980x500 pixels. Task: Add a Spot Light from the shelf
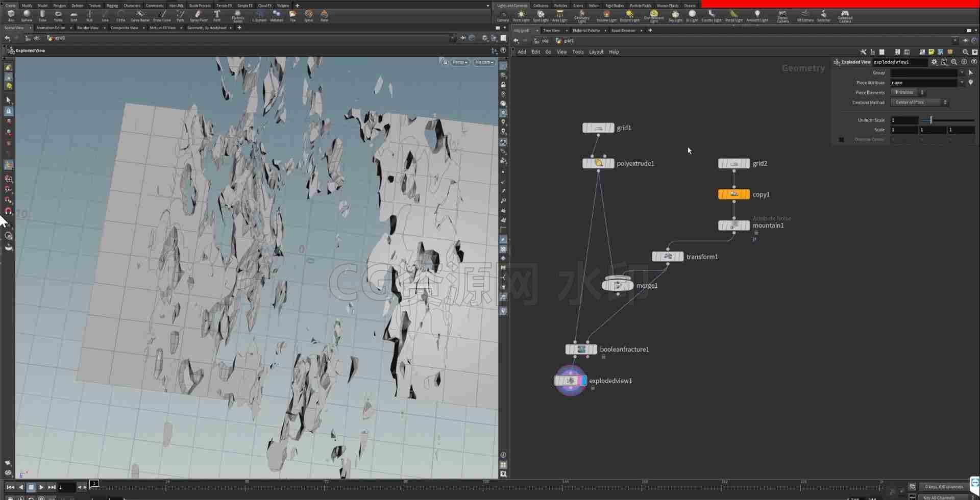(x=541, y=16)
